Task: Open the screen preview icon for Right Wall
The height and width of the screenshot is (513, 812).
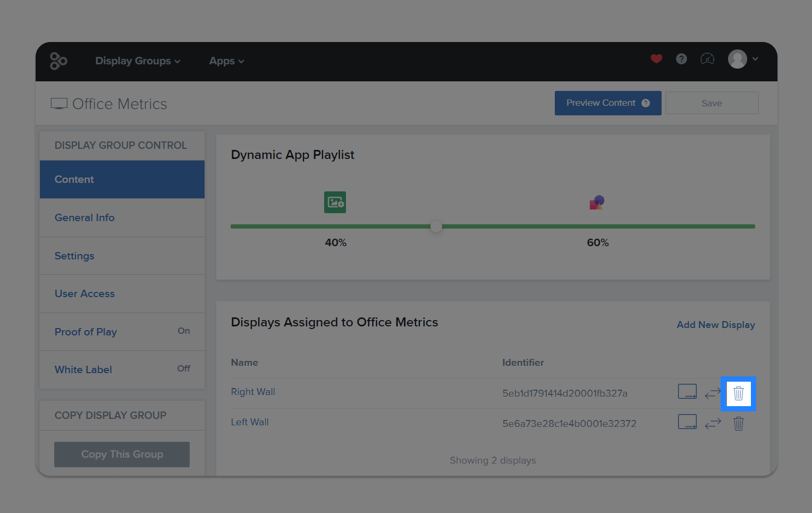Action: 687,391
